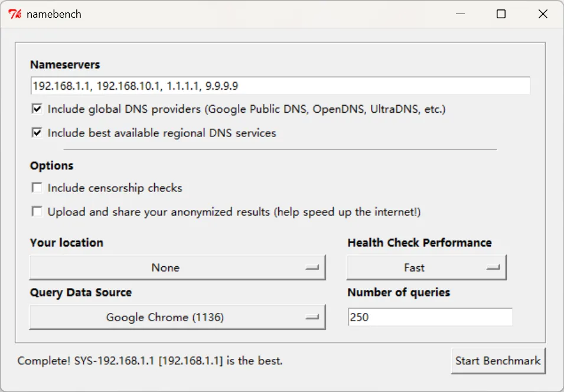Open the Your location dropdown
The height and width of the screenshot is (392, 564).
point(177,268)
